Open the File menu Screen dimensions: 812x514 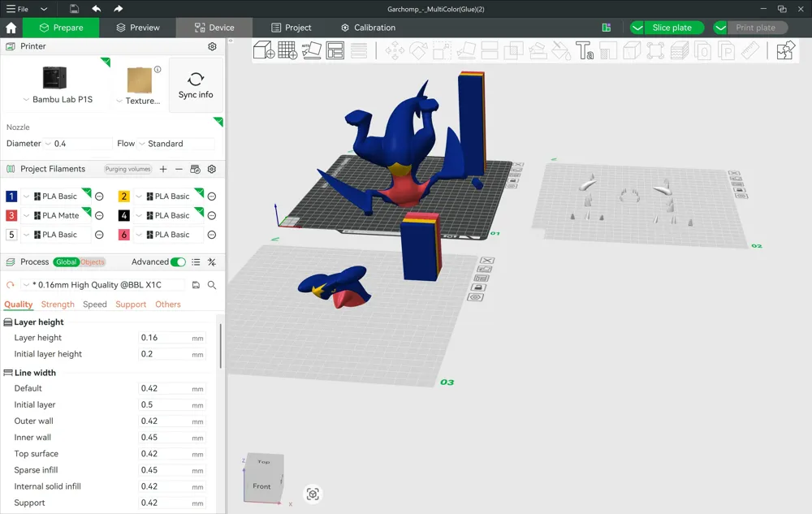[18, 9]
